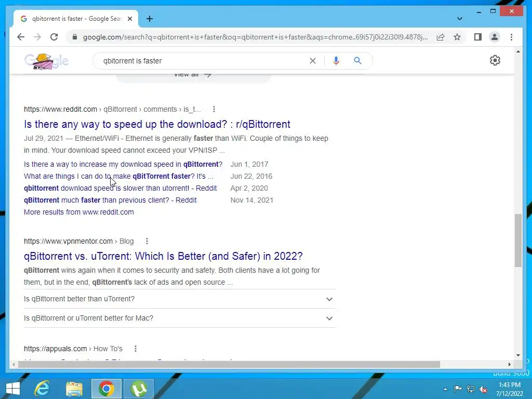Go to Google home via the doodle logo
Viewport: 532px width, 399px height.
pos(46,61)
